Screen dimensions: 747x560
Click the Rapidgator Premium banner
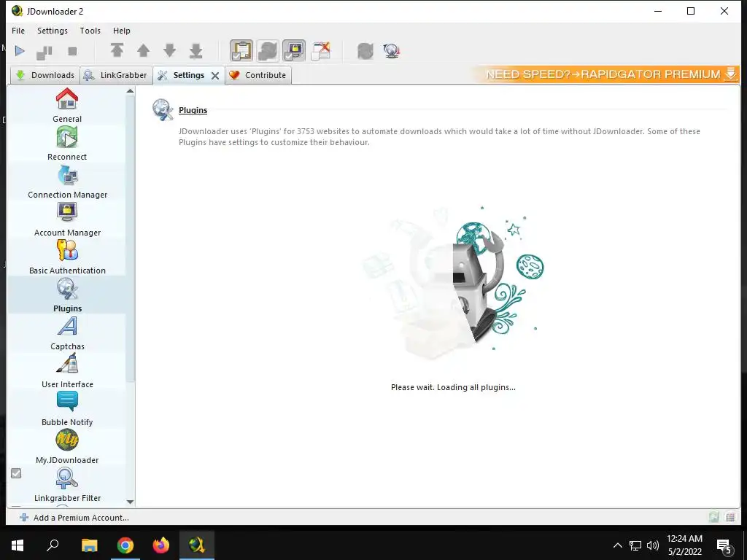coord(605,74)
